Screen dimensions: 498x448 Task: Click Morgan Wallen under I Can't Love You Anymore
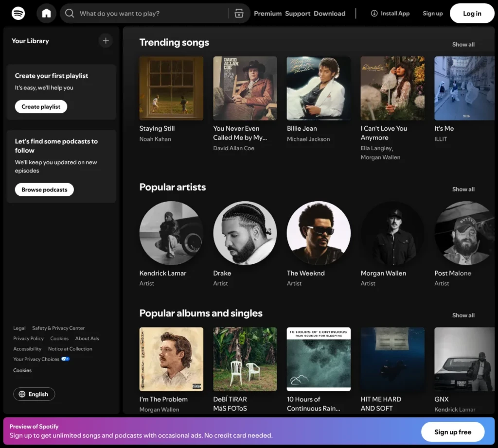click(x=380, y=157)
